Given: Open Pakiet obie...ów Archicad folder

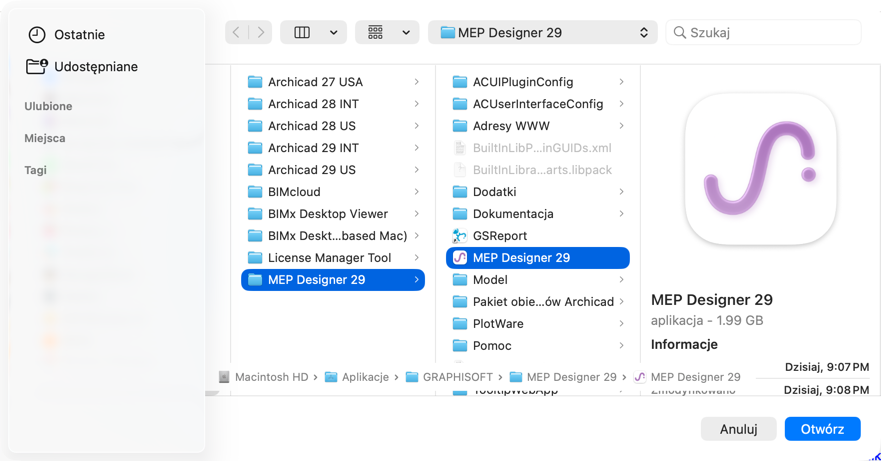Looking at the screenshot, I should [x=538, y=302].
